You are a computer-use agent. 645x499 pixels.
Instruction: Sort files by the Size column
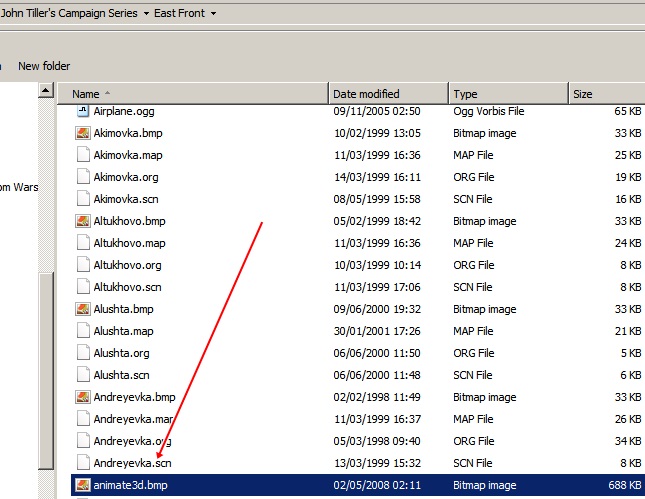tap(607, 94)
